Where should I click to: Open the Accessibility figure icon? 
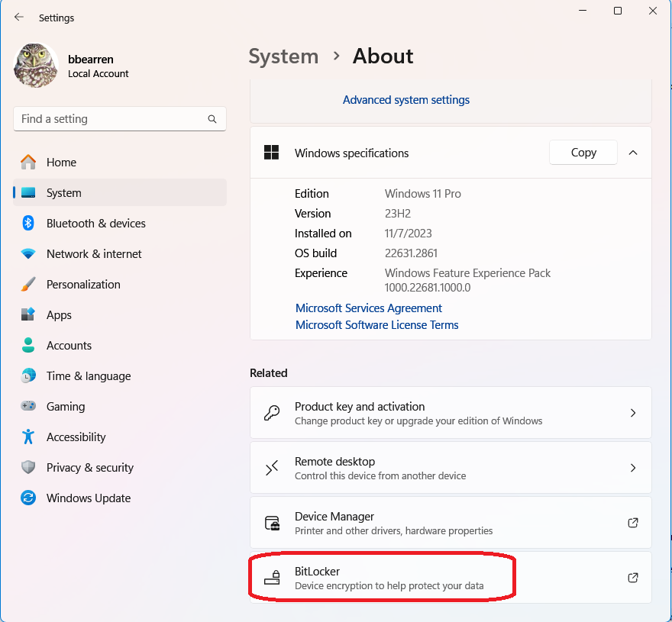(28, 437)
